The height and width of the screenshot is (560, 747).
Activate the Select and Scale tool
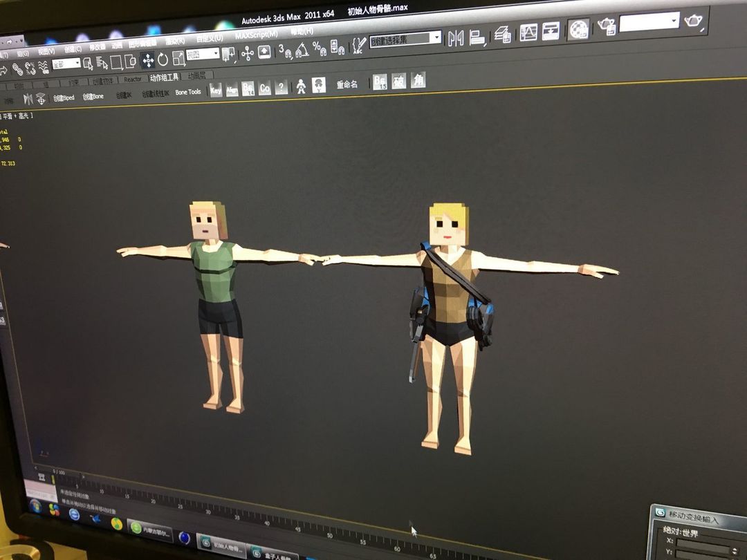tap(178, 58)
